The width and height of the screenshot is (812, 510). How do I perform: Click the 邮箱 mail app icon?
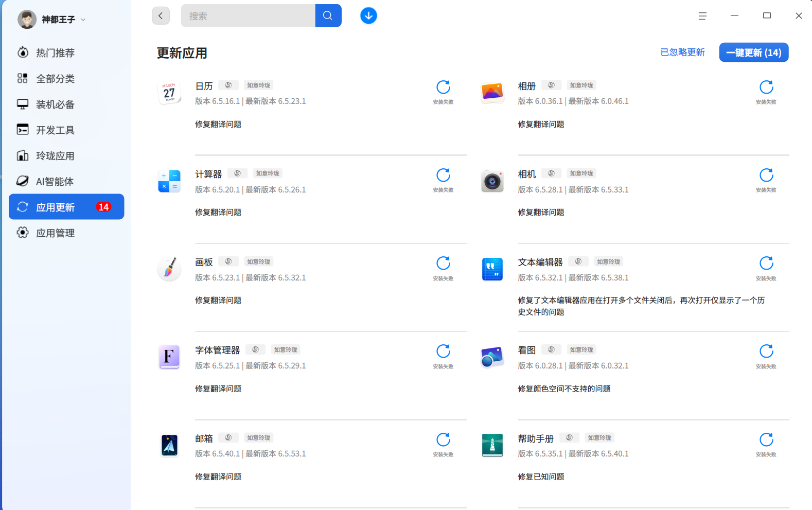[169, 445]
